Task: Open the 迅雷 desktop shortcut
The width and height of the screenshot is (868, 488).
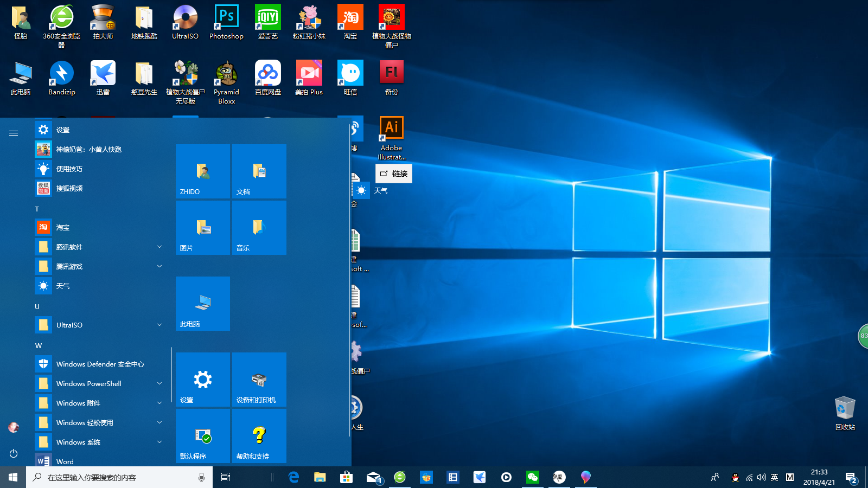Action: [103, 79]
